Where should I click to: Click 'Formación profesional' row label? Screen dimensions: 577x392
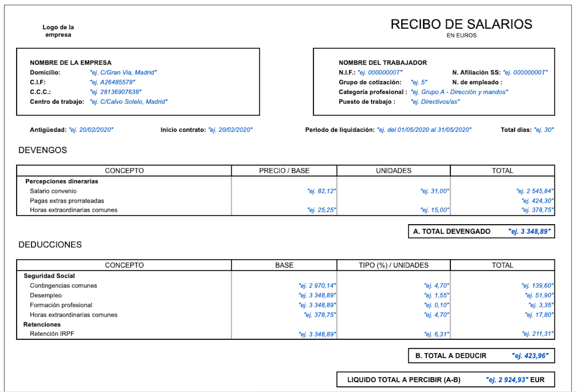(x=61, y=305)
